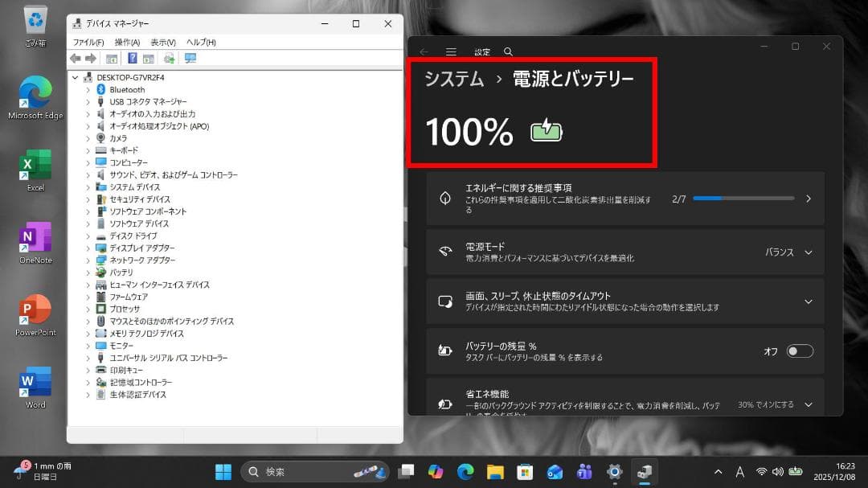Open Help from the Device Manager toolbar icon
The height and width of the screenshot is (488, 868).
(x=133, y=58)
